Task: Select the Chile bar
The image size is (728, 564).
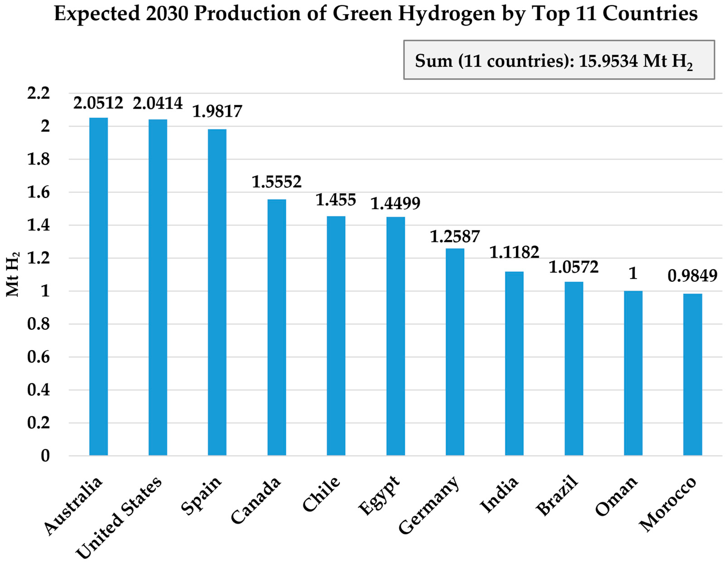Action: 336,335
